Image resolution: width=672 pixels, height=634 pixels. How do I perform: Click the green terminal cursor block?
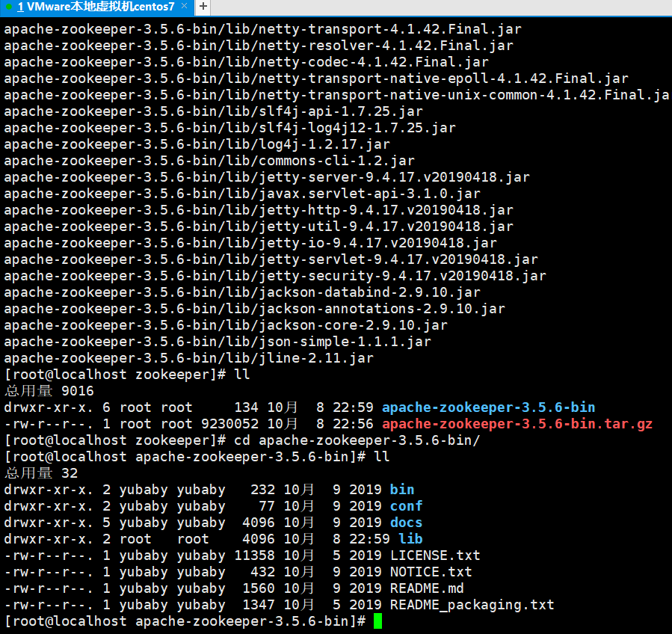377,621
